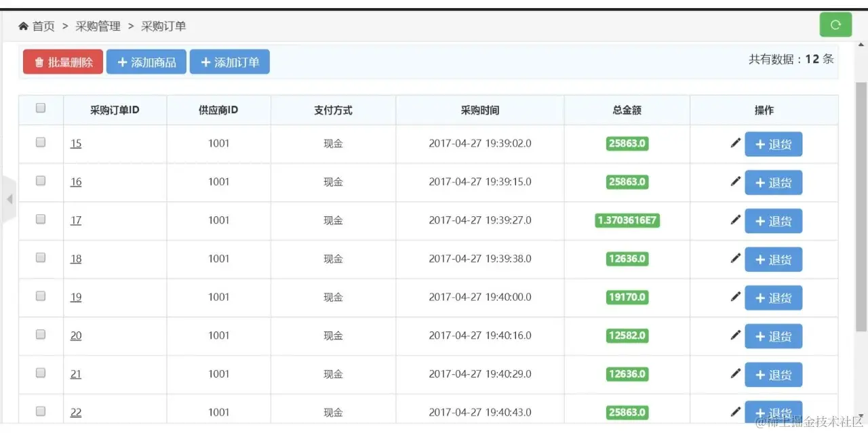Screen dimensions: 868x433
Task: Open order 18 via its ID link
Action: tap(75, 259)
